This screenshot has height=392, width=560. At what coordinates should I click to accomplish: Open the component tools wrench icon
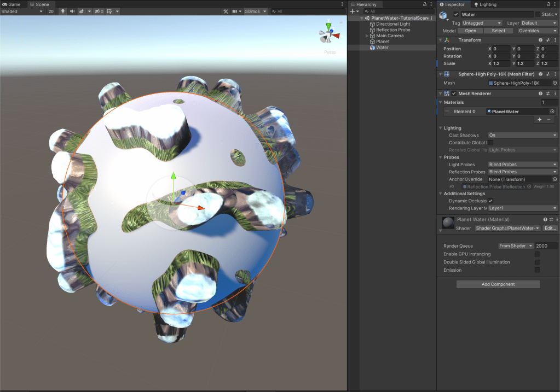226,11
